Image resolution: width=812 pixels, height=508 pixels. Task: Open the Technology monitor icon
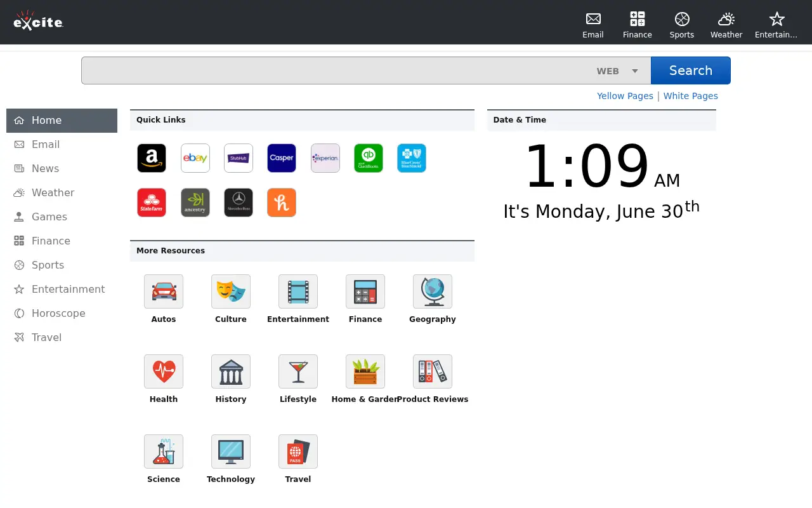[231, 451]
